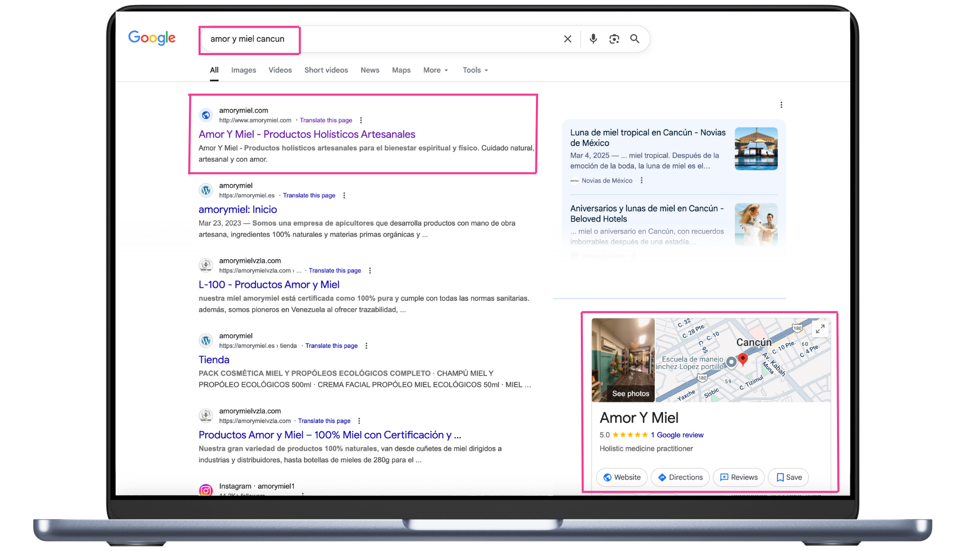The width and height of the screenshot is (980, 551).
Task: Open the expand map arrow on the Cancún map
Action: (x=820, y=329)
